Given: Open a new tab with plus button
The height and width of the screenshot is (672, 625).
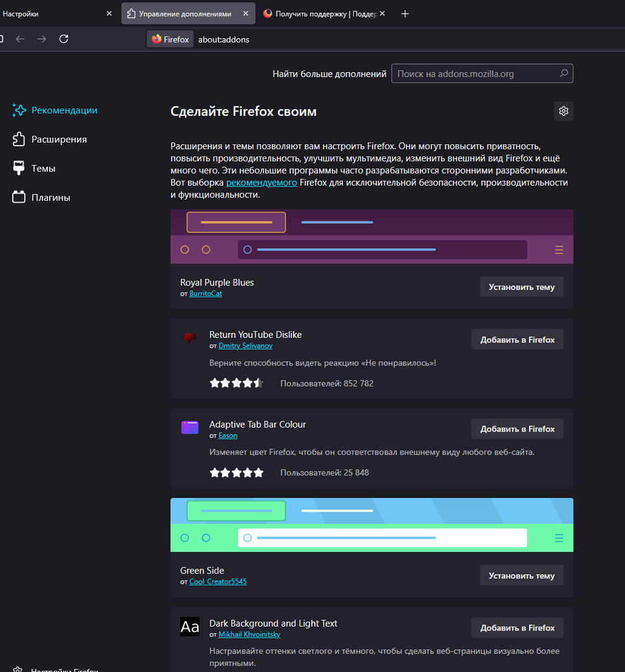Looking at the screenshot, I should (x=405, y=14).
